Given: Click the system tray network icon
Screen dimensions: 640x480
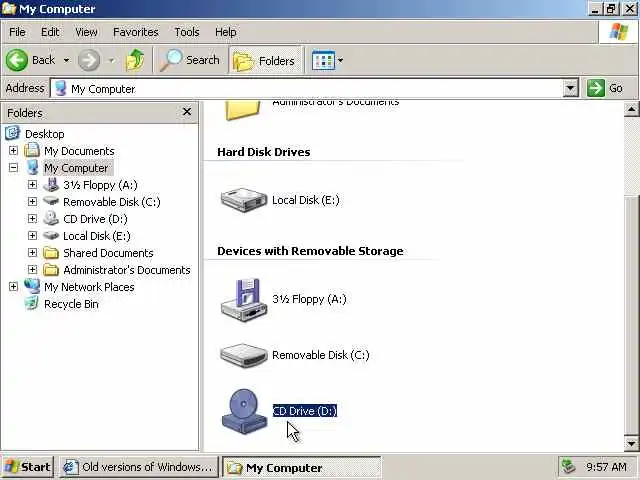Looking at the screenshot, I should 568,467.
